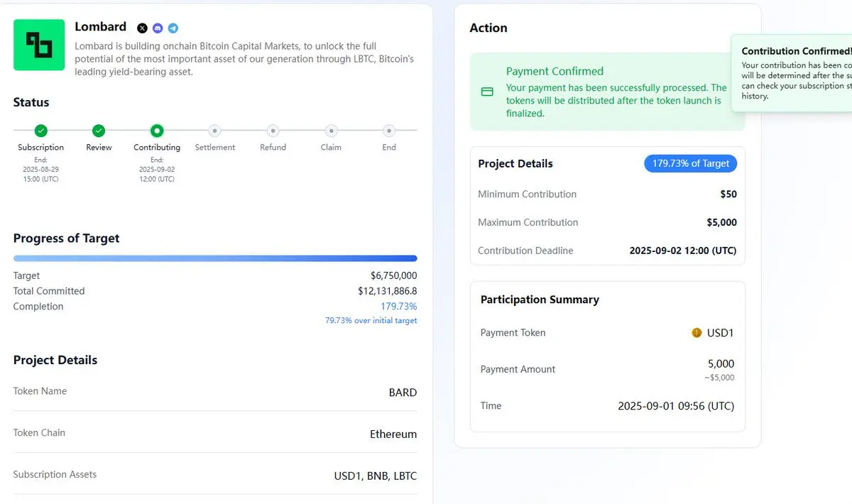Click the Maximum Contribution value $5,000
This screenshot has height=504, width=852.
click(x=721, y=222)
